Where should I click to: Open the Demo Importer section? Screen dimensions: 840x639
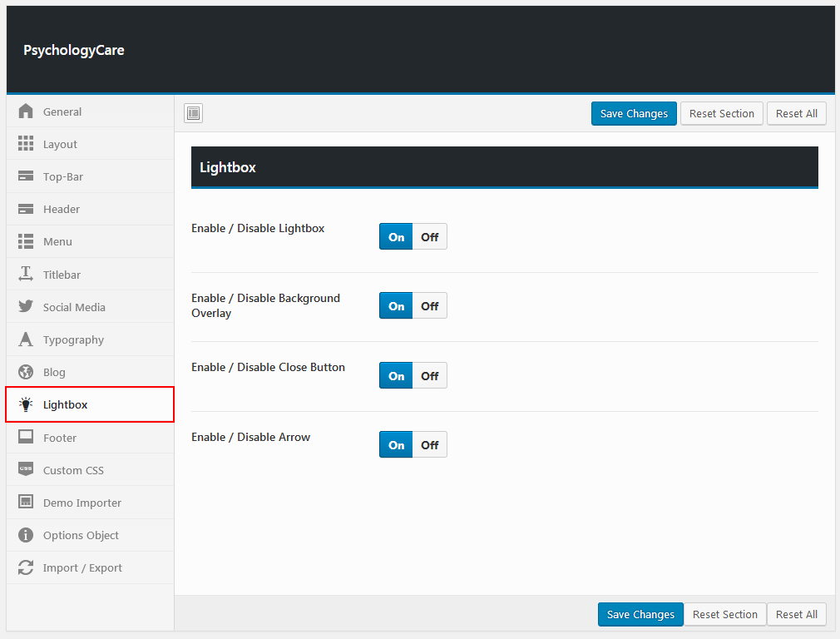(x=82, y=503)
